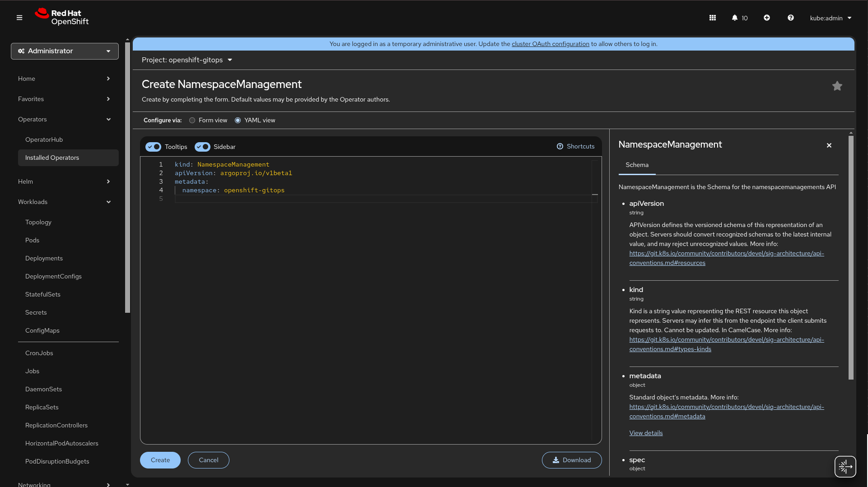Viewport: 868px width, 487px height.
Task: Click the metadata line in YAML editor
Action: 191,182
